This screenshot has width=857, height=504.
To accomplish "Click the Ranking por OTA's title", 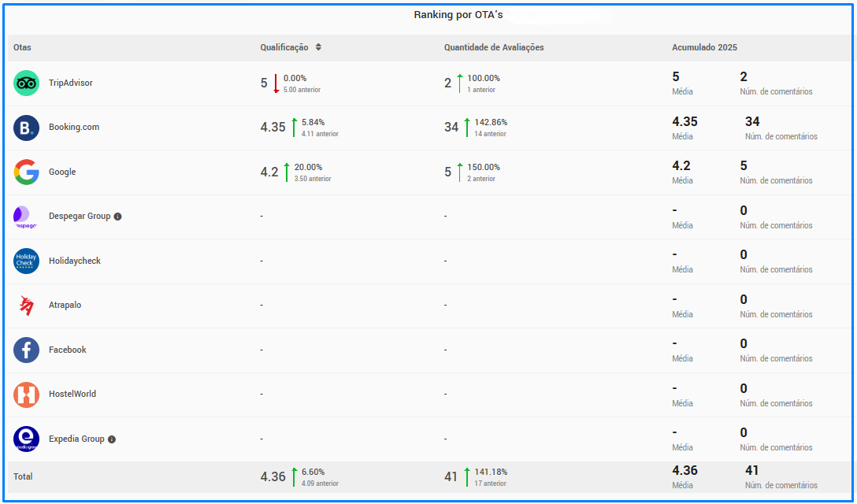I will tap(458, 15).
